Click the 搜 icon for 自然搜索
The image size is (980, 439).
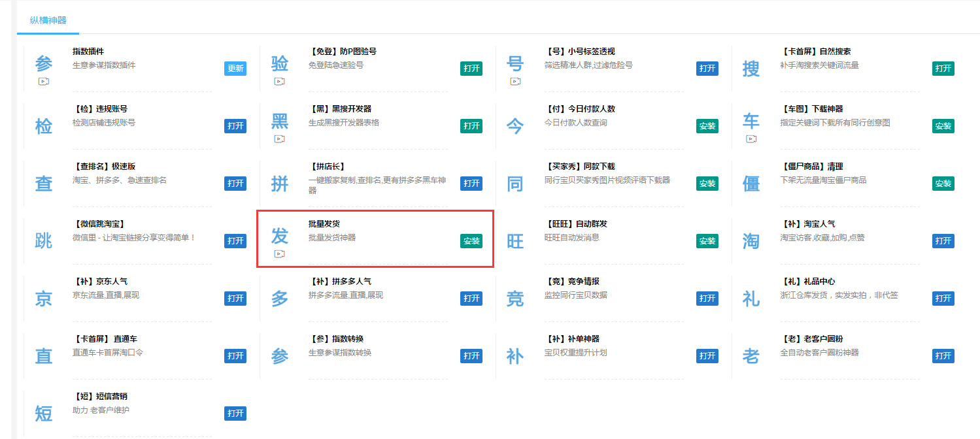751,69
